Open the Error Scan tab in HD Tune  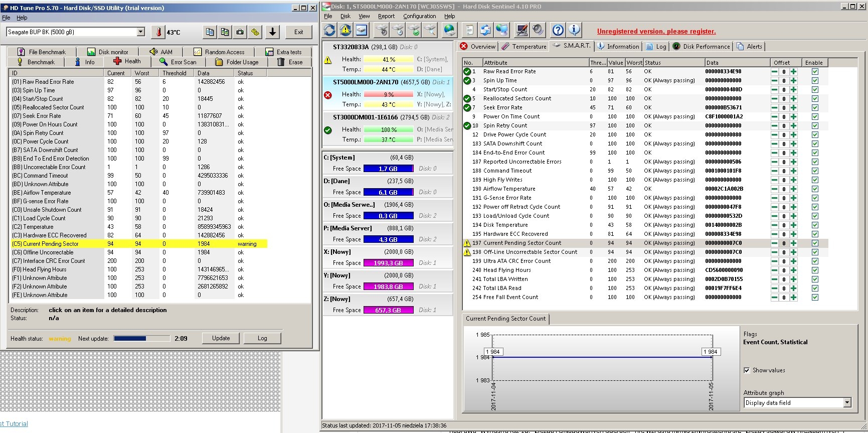click(179, 62)
